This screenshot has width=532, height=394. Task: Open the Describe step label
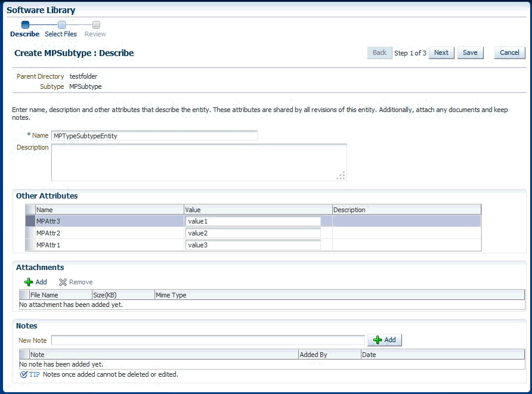[25, 34]
